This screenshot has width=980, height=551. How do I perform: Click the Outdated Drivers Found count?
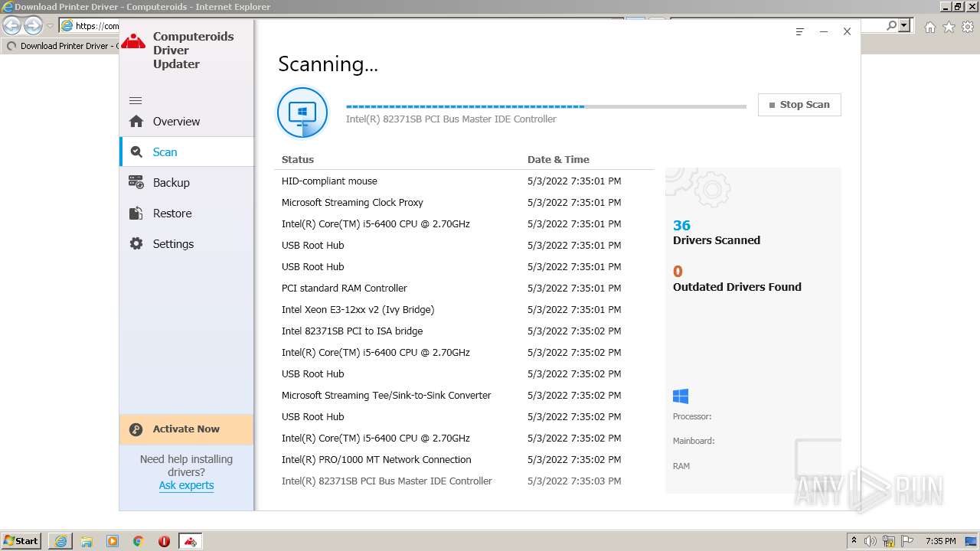[678, 271]
